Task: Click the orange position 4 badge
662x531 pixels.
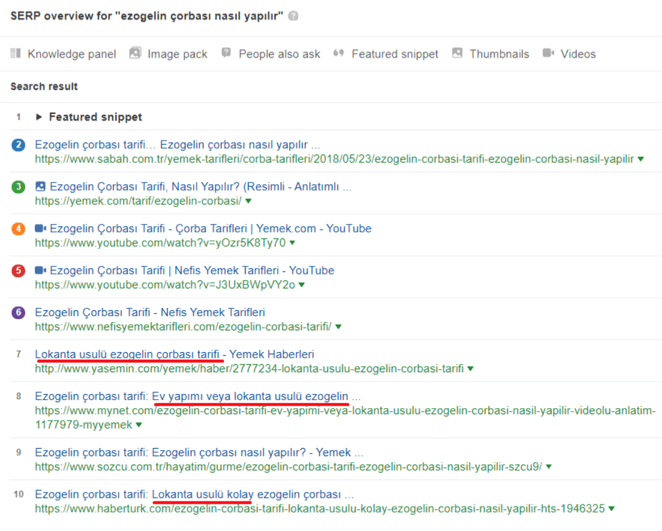Action: [18, 229]
